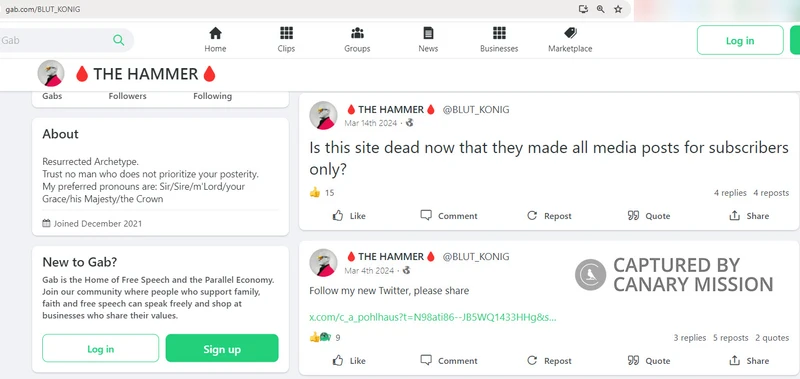The height and width of the screenshot is (379, 800).
Task: Like the Mar 14th 2024 post
Action: click(349, 216)
